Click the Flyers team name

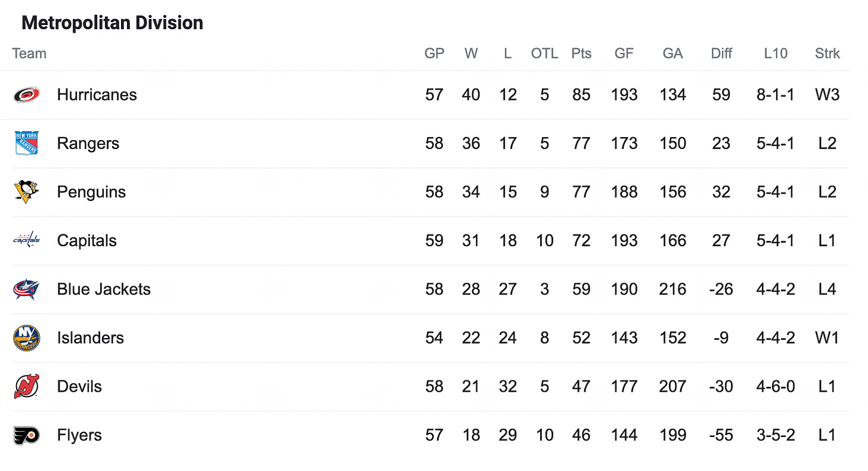pyautogui.click(x=79, y=435)
